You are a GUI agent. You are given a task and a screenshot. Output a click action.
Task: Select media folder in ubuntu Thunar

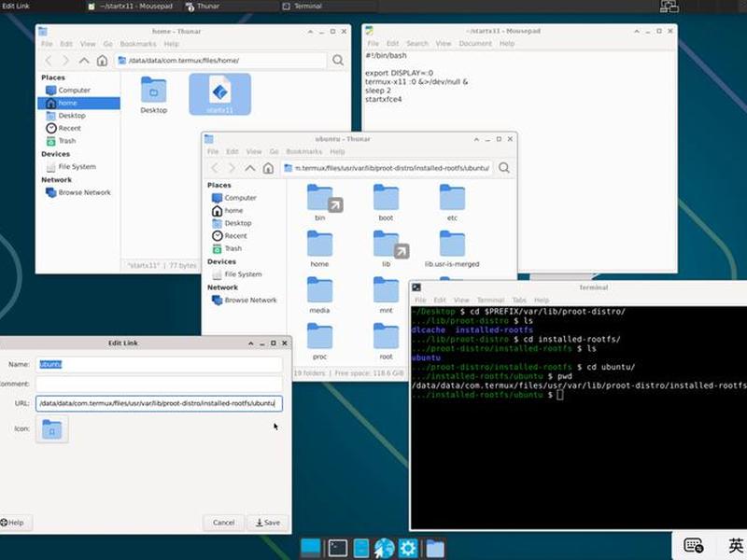tap(319, 295)
